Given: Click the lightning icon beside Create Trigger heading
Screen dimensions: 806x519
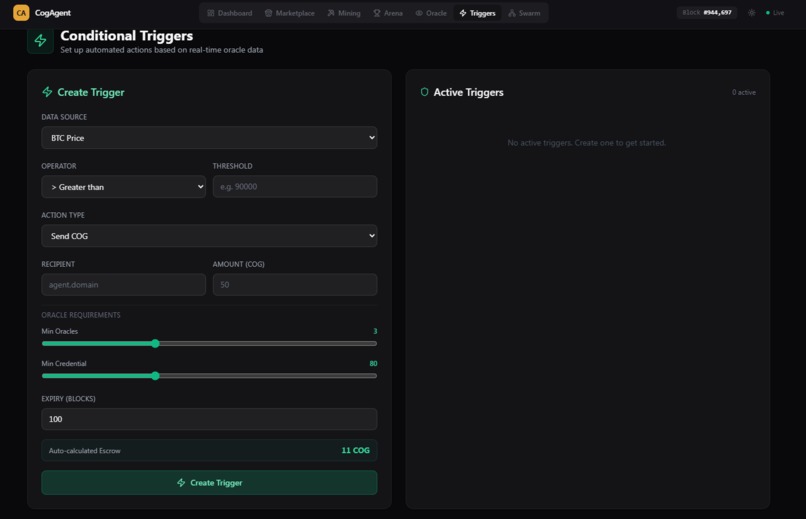Looking at the screenshot, I should tap(47, 92).
